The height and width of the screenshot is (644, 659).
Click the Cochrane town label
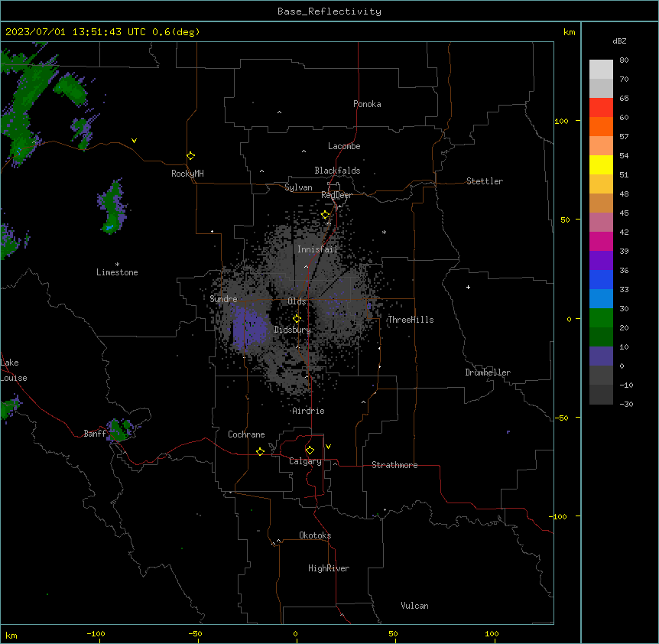pos(246,434)
